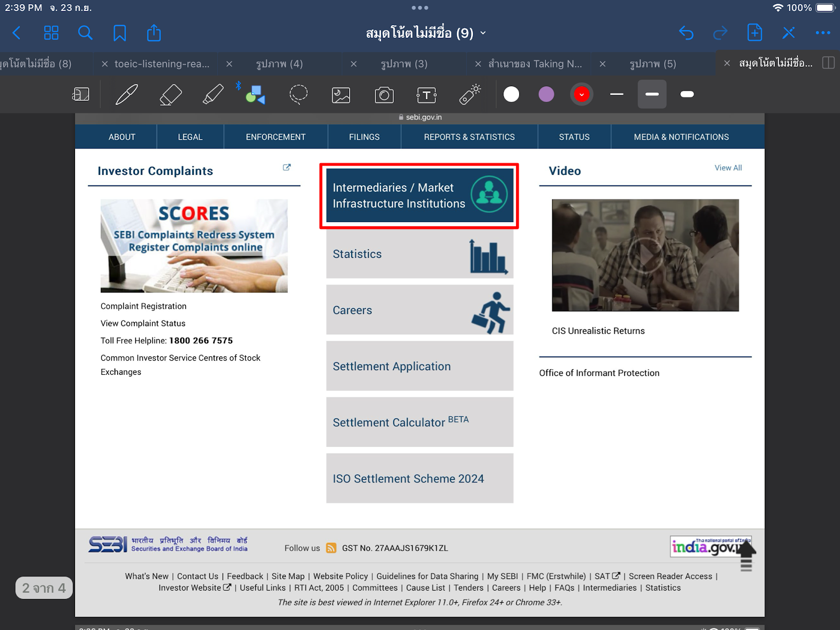Tap the Add Page icon
840x630 pixels.
point(754,33)
